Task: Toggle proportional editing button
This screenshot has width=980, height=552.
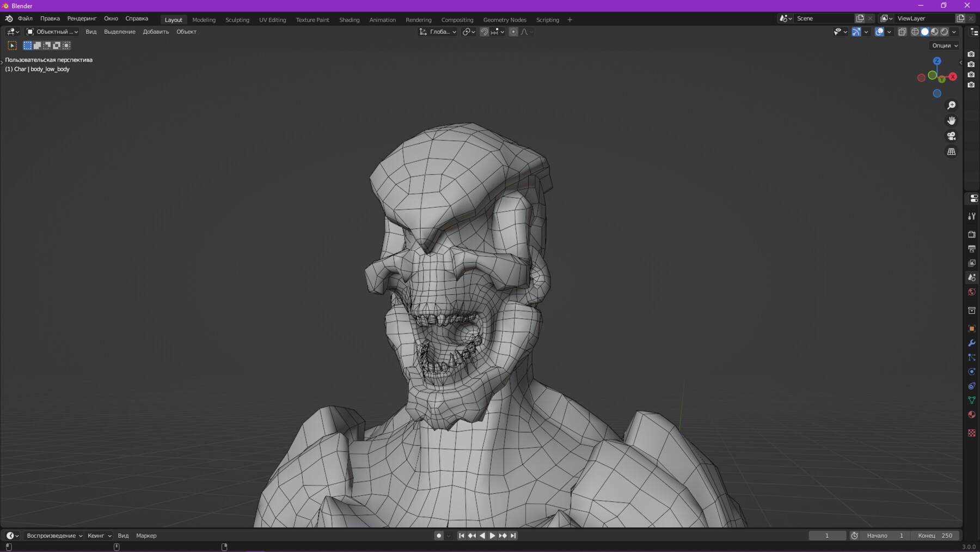Action: point(513,32)
